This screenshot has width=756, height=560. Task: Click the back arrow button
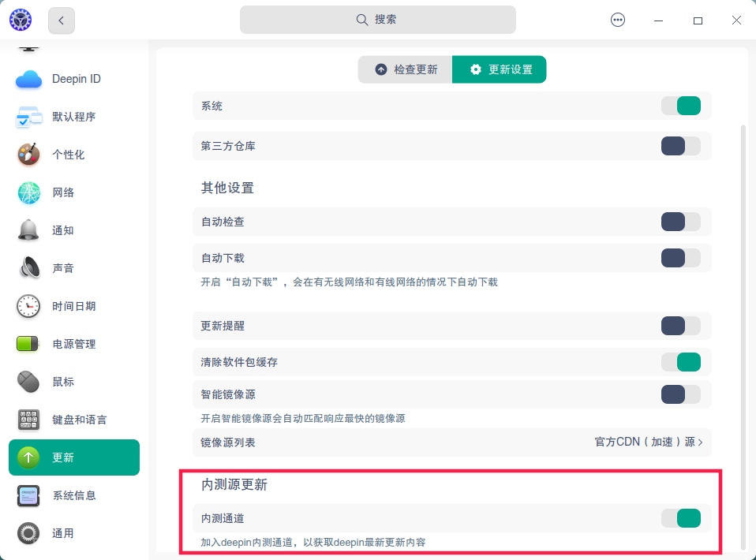tap(61, 21)
